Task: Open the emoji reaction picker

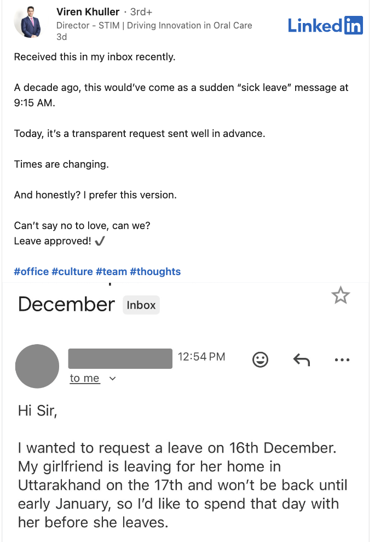Action: click(x=260, y=360)
